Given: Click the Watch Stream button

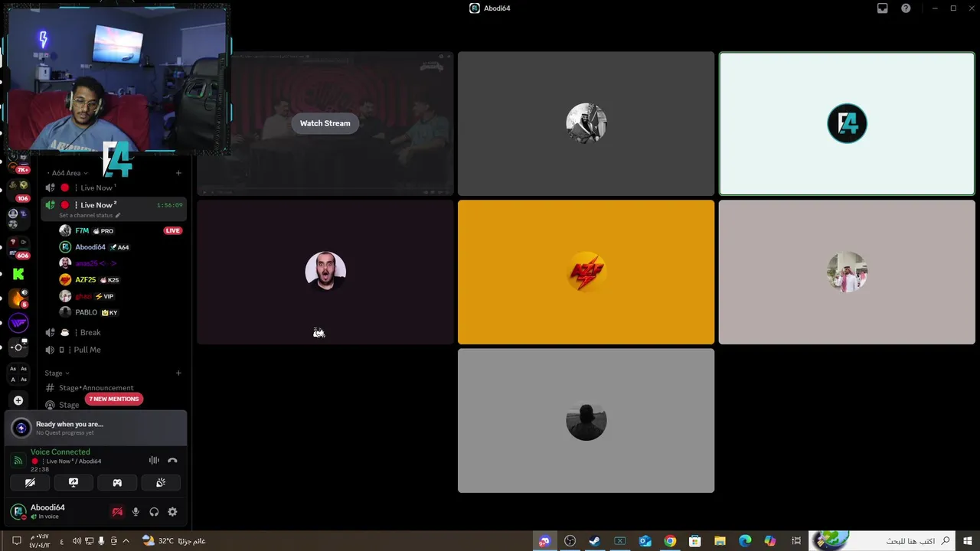Looking at the screenshot, I should click(x=325, y=123).
